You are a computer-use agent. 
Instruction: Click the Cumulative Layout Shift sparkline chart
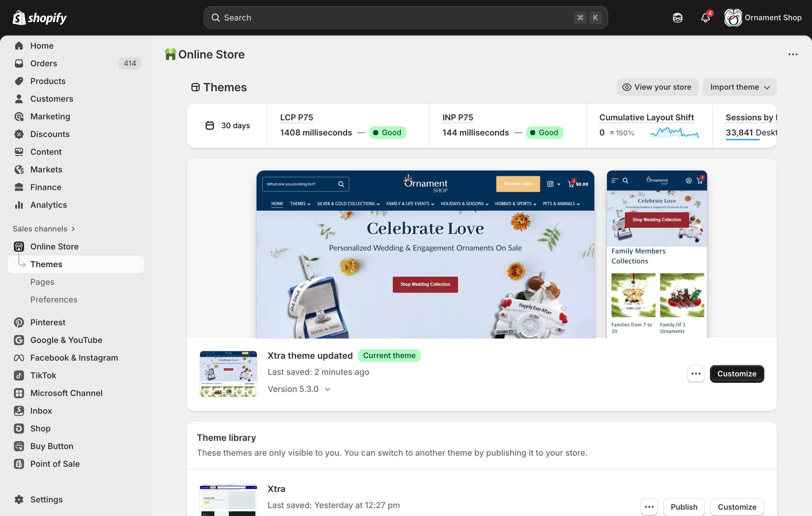point(674,133)
